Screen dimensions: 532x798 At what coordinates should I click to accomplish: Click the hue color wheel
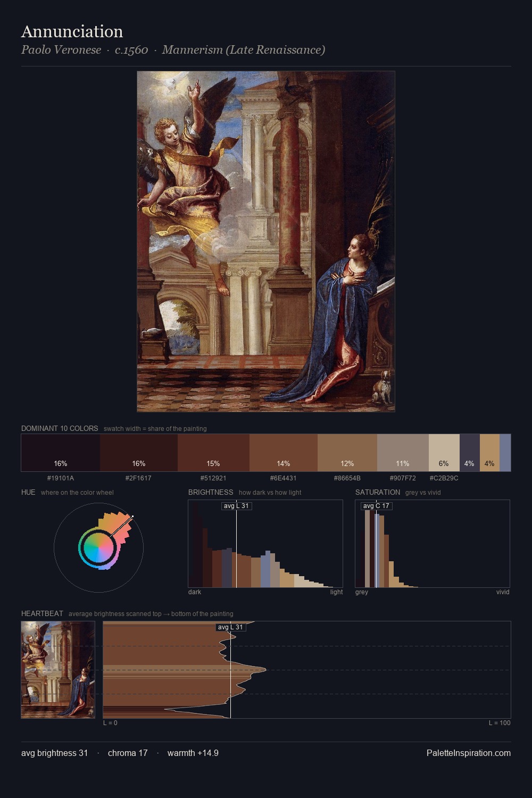98,547
